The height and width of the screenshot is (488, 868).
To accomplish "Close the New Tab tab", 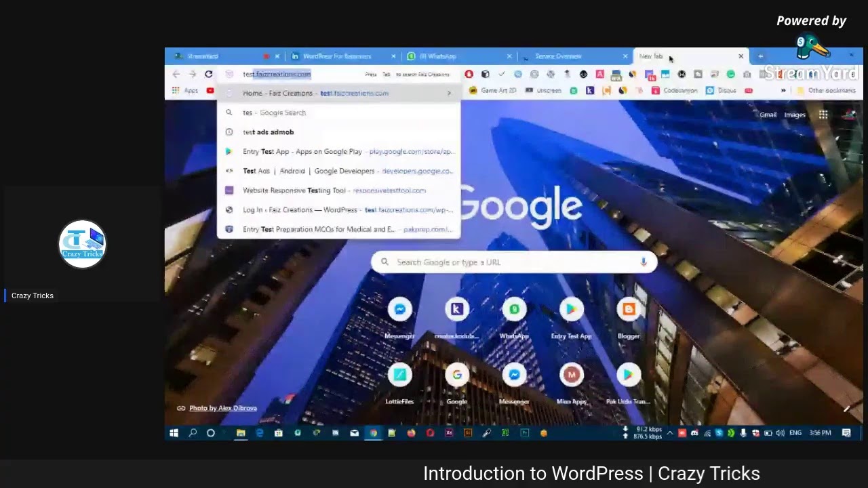I will (741, 56).
